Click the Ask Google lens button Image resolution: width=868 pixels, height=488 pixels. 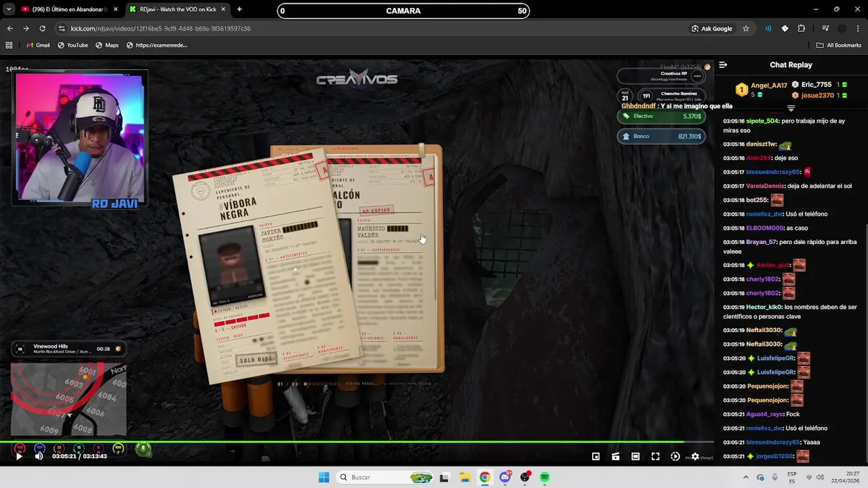(x=712, y=28)
